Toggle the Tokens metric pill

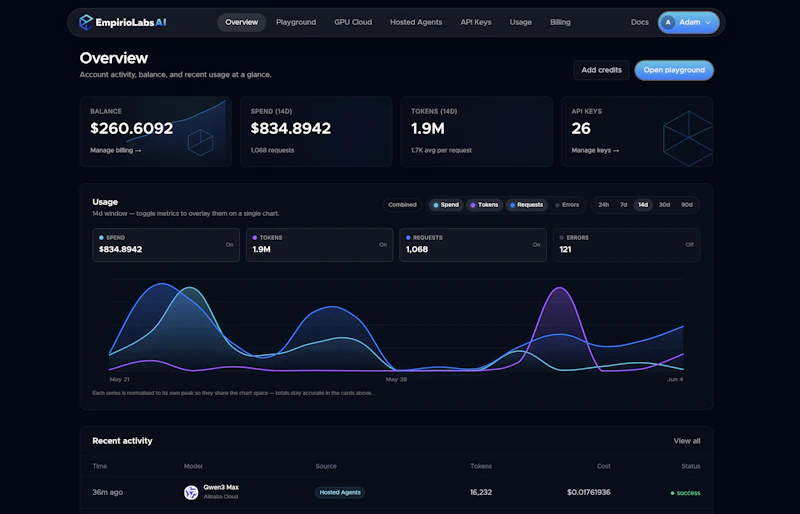(x=484, y=205)
